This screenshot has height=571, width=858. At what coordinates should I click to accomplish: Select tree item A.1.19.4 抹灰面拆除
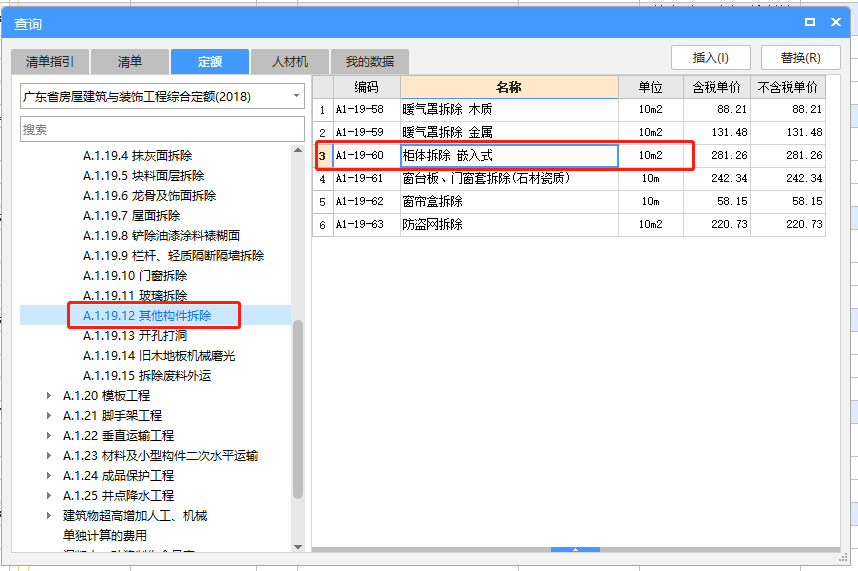[137, 155]
